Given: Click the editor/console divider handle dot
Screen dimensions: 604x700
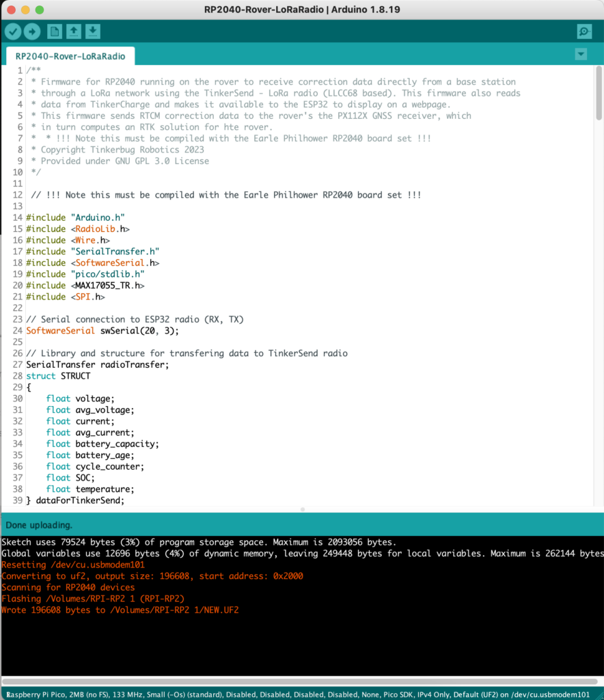Looking at the screenshot, I should [x=303, y=509].
